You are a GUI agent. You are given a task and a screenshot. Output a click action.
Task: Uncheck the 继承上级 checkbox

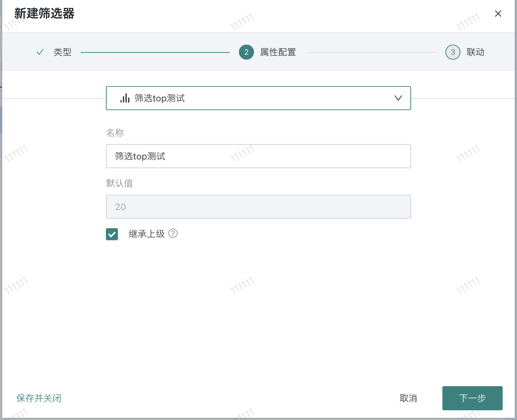112,234
